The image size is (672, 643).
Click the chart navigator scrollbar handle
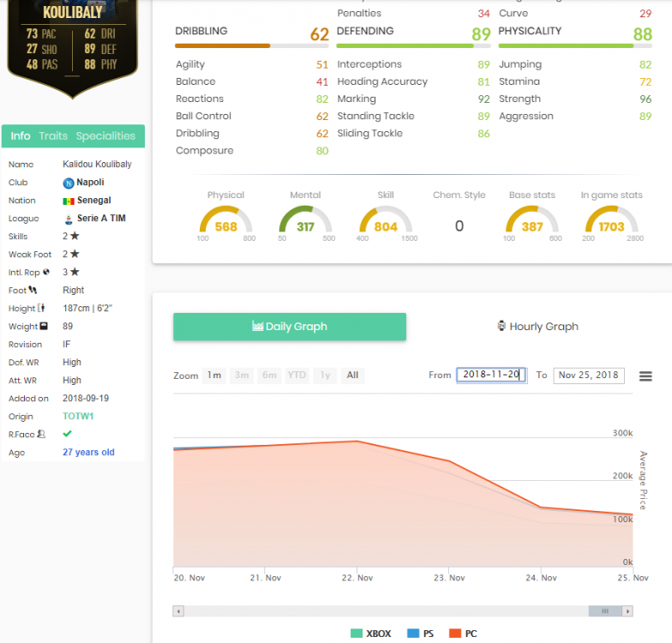pos(605,611)
